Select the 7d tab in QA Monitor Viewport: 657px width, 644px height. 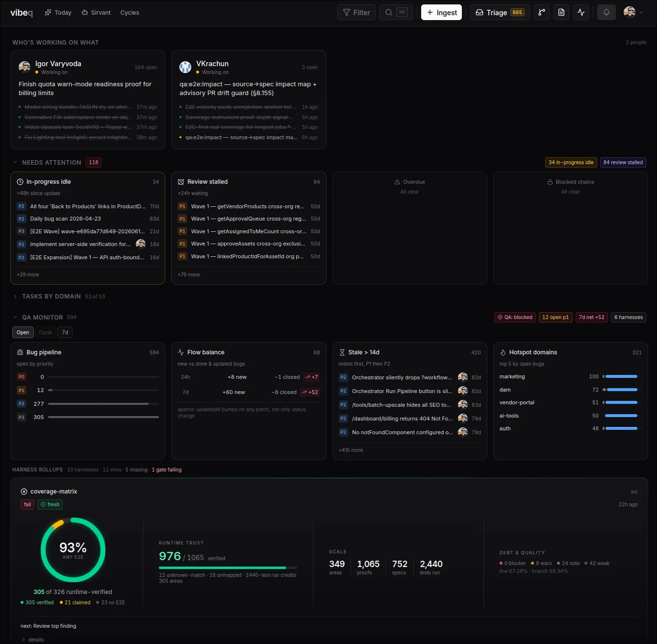click(65, 332)
